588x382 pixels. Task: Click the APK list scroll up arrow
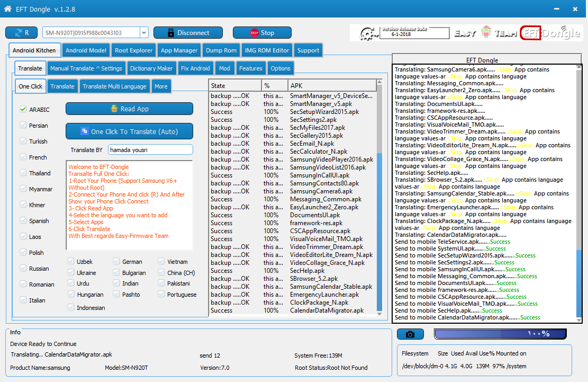(379, 82)
